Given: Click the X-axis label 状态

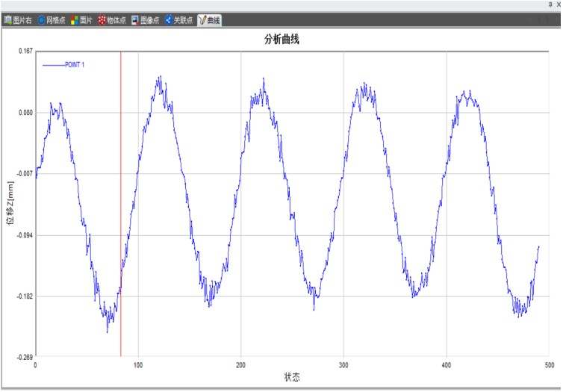Looking at the screenshot, I should click(292, 377).
